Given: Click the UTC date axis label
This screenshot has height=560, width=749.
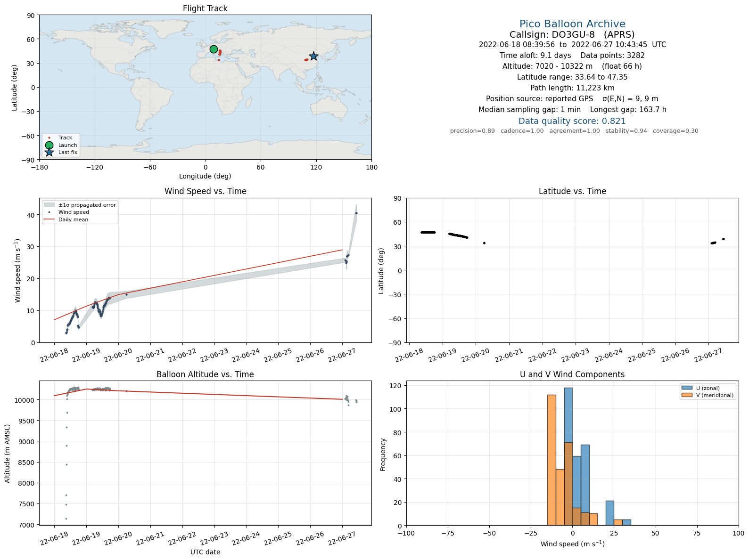Looking at the screenshot, I should click(205, 552).
